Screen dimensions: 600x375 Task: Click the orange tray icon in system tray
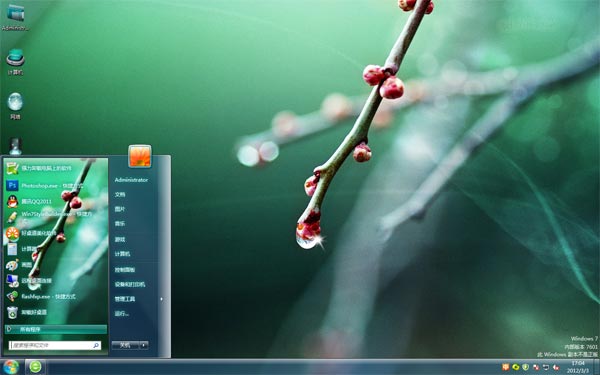(x=506, y=367)
